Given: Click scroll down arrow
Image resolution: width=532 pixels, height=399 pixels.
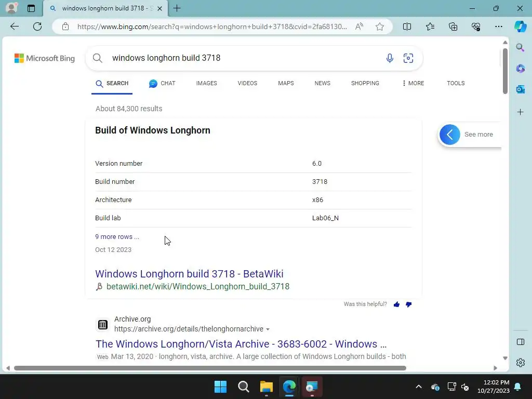Looking at the screenshot, I should 505,358.
